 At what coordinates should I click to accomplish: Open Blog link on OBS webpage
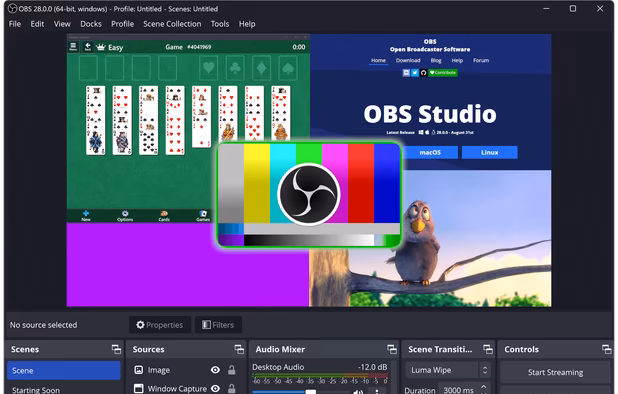tap(436, 60)
